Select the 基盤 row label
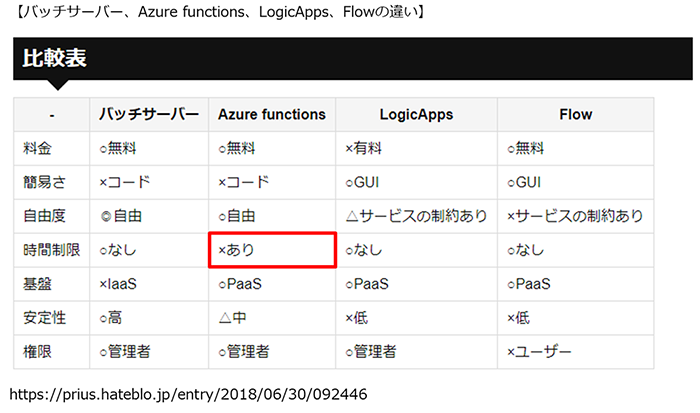This screenshot has width=700, height=413. tap(52, 284)
